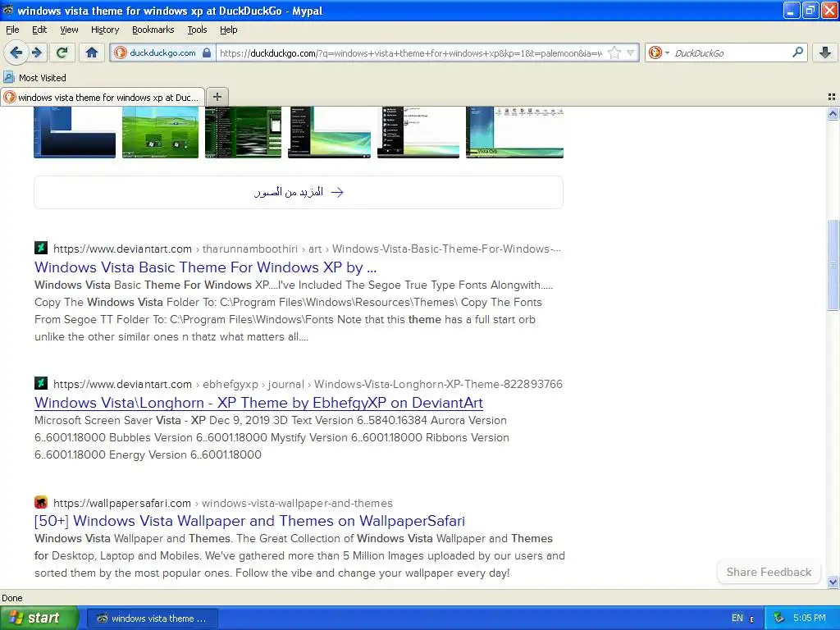Screen dimensions: 840x630
Task: Open the Downloads arrow button
Action: pyautogui.click(x=825, y=52)
